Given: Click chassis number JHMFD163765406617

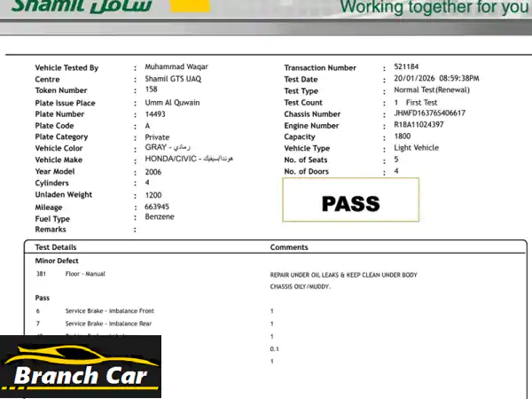Looking at the screenshot, I should 429,113.
